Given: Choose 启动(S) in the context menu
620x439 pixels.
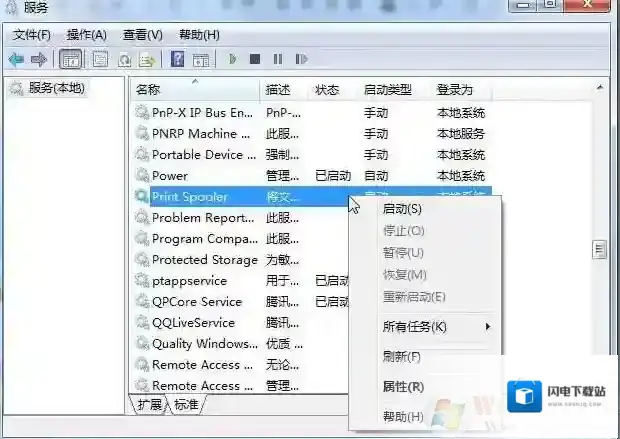Looking at the screenshot, I should click(402, 209).
